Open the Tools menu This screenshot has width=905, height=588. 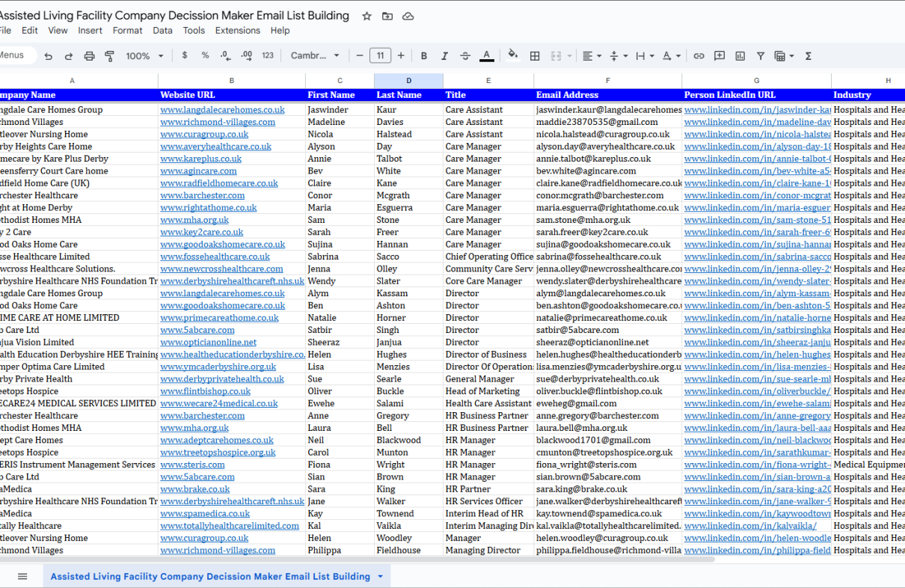coord(194,31)
